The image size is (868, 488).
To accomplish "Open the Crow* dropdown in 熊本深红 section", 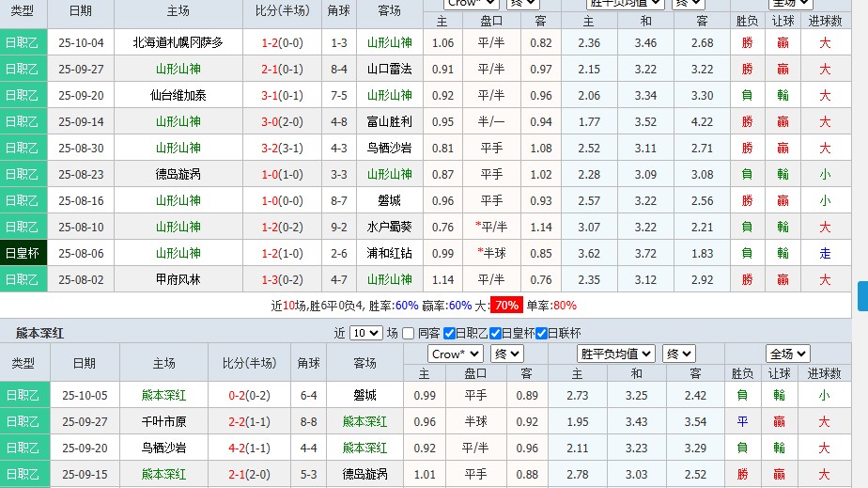I will 455,354.
